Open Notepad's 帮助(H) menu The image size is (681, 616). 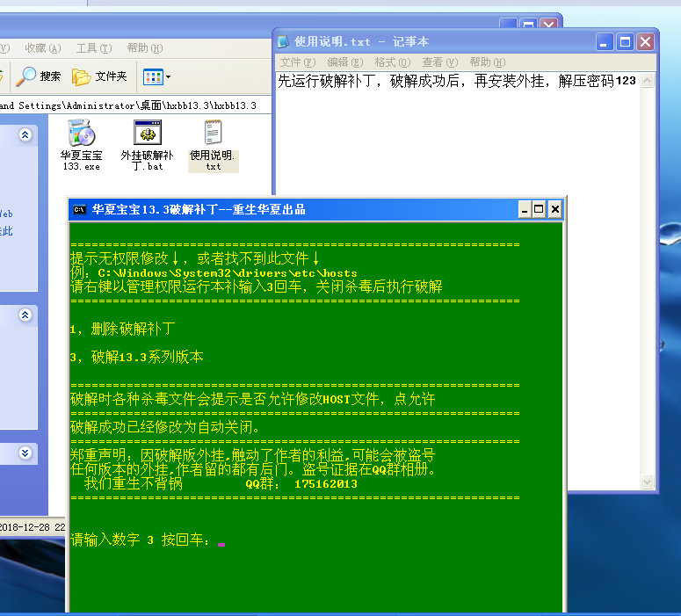click(488, 62)
